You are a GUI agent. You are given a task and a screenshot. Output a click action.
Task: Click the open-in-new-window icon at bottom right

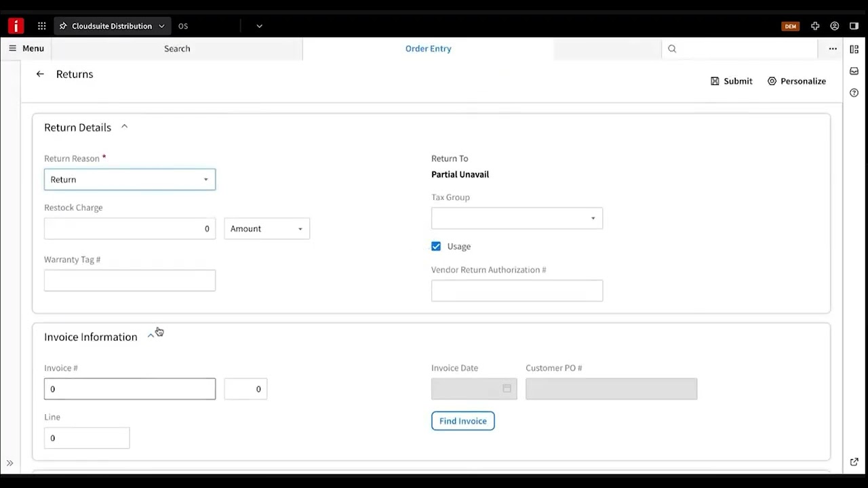(x=854, y=462)
